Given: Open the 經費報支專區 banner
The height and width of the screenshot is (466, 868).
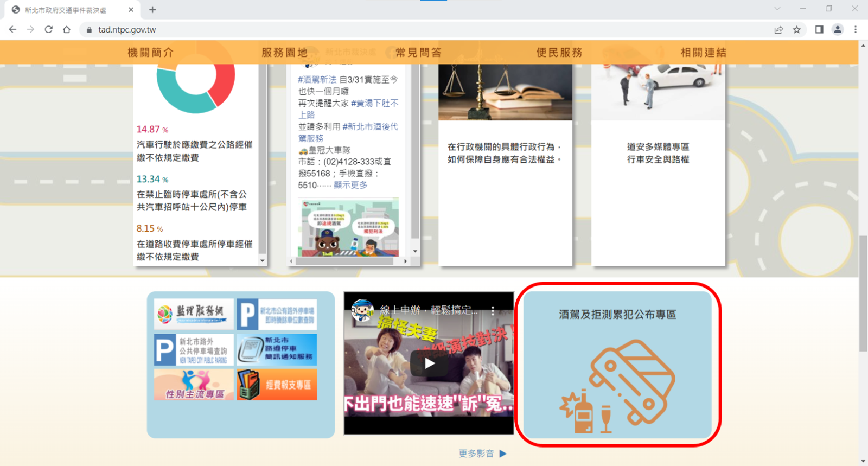Looking at the screenshot, I should (x=277, y=385).
